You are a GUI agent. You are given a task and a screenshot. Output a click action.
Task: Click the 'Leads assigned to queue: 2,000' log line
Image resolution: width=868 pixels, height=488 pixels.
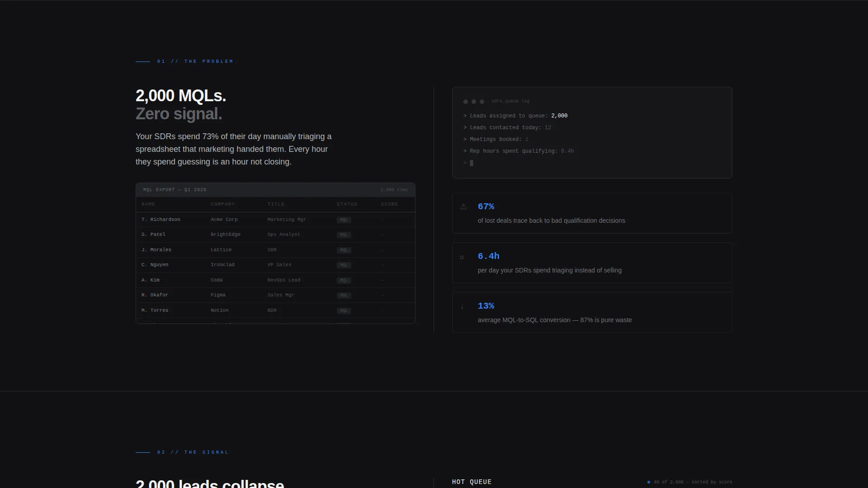click(x=515, y=116)
